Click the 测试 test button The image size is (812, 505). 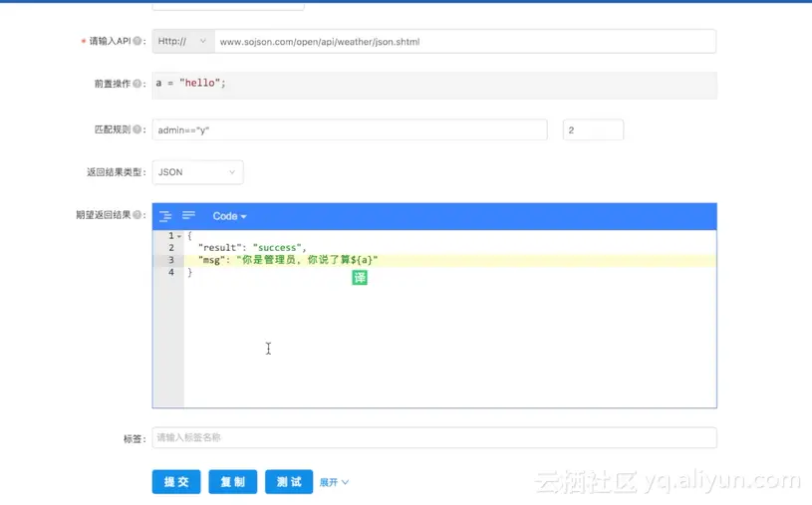click(x=289, y=482)
